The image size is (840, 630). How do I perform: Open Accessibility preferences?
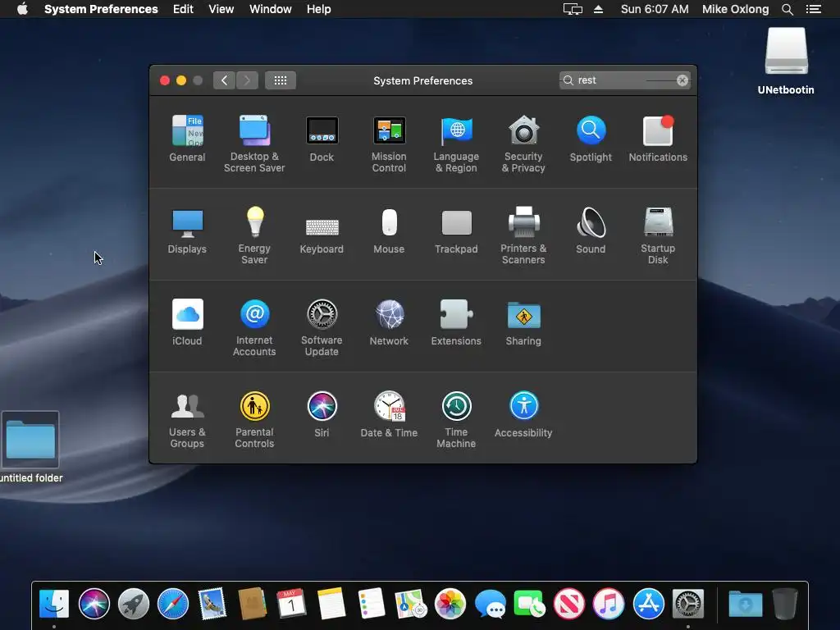523,414
